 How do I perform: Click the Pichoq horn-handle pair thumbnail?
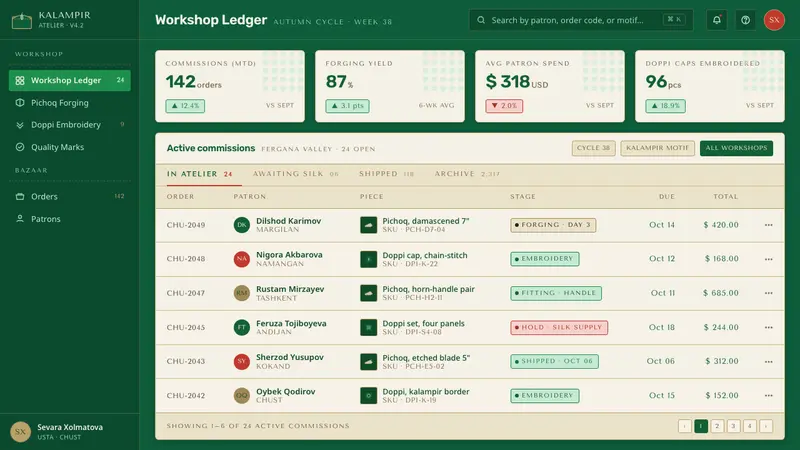tap(368, 293)
